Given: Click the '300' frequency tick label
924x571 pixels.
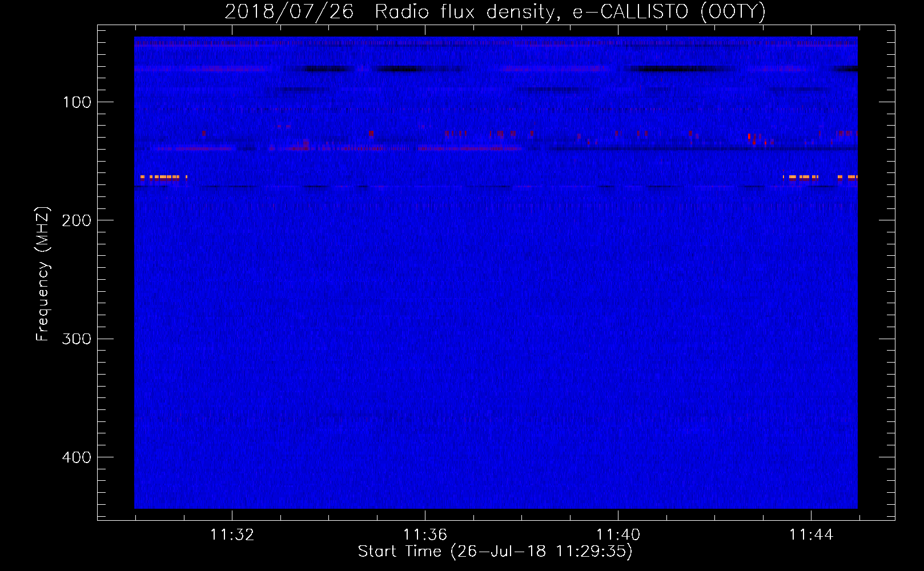Looking at the screenshot, I should (x=77, y=339).
